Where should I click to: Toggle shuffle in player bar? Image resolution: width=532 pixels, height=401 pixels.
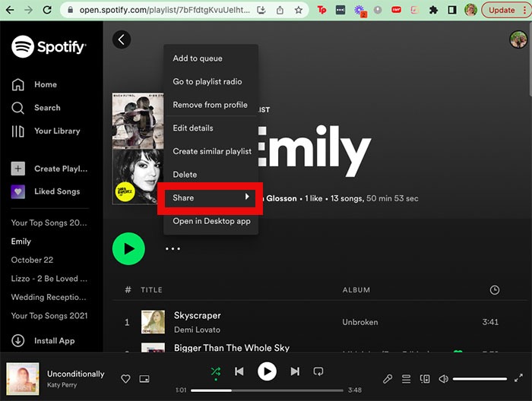pyautogui.click(x=215, y=372)
